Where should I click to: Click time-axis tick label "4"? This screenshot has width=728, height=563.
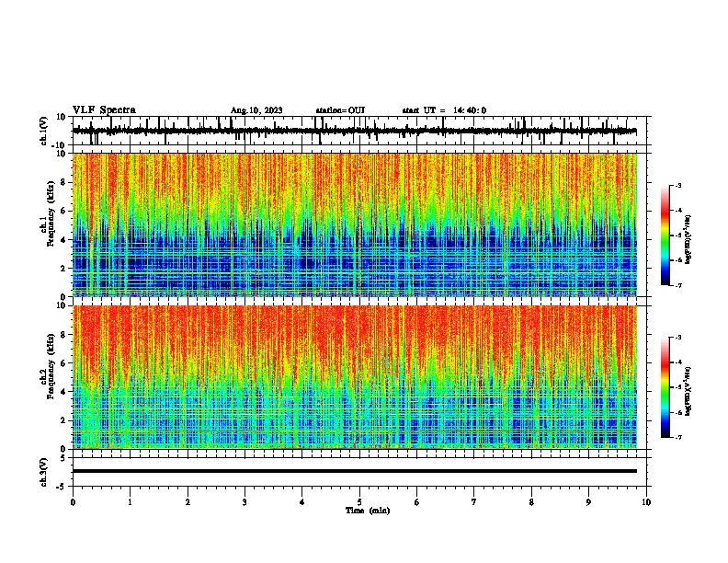tap(302, 502)
